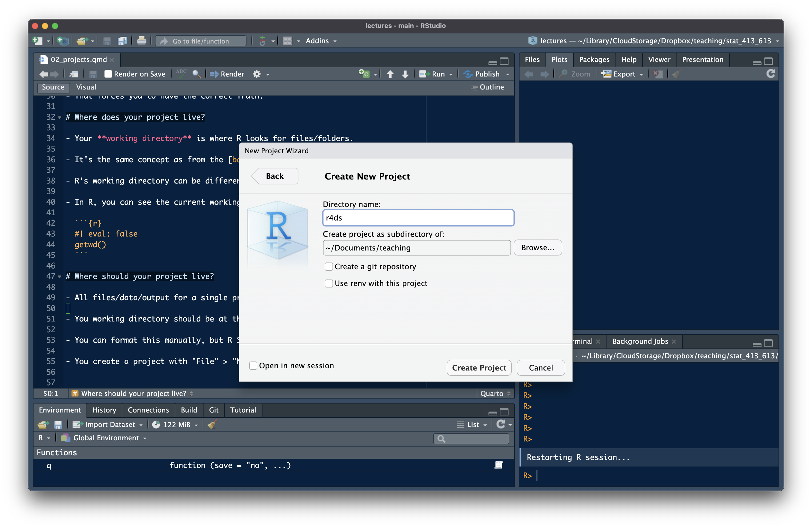Image resolution: width=812 pixels, height=528 pixels.
Task: Refresh the Plots pane
Action: [770, 74]
